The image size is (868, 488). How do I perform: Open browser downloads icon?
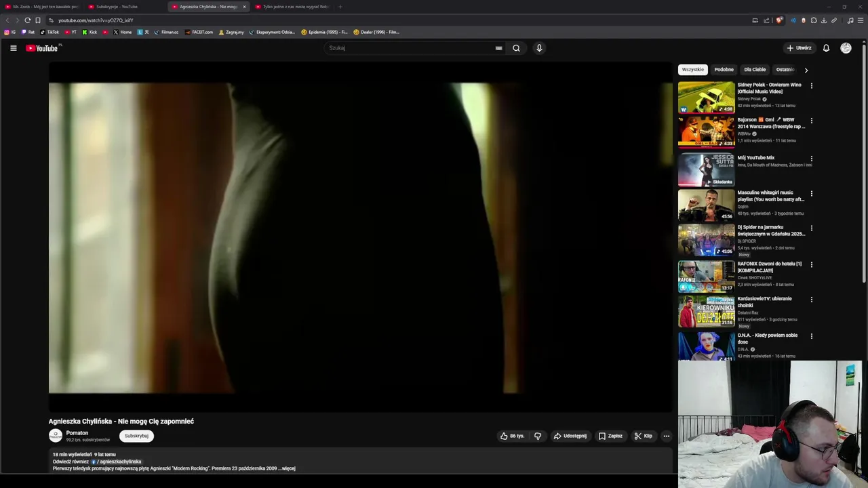coord(824,20)
